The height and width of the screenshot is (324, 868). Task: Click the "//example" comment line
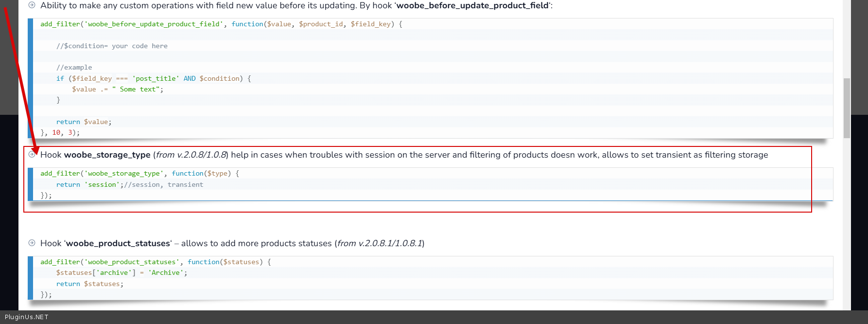click(74, 67)
